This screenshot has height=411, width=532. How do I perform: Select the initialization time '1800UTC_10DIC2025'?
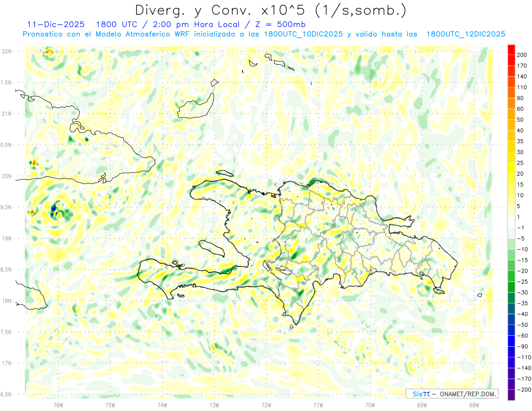pyautogui.click(x=303, y=34)
